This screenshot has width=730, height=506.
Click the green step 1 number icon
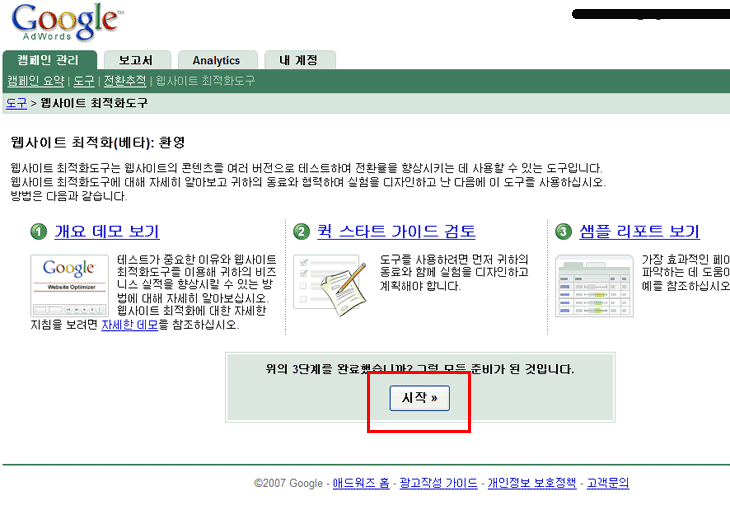click(x=39, y=231)
